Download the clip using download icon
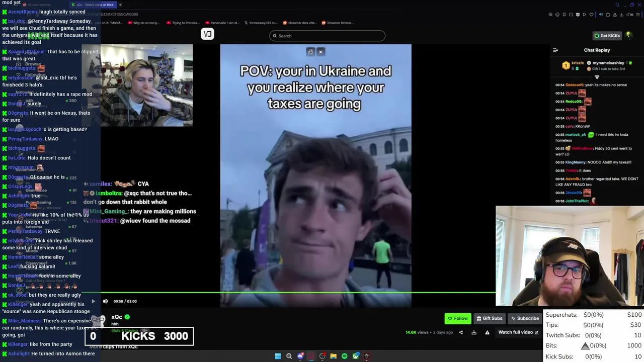Viewport: 644px width, 362px height. [474, 332]
